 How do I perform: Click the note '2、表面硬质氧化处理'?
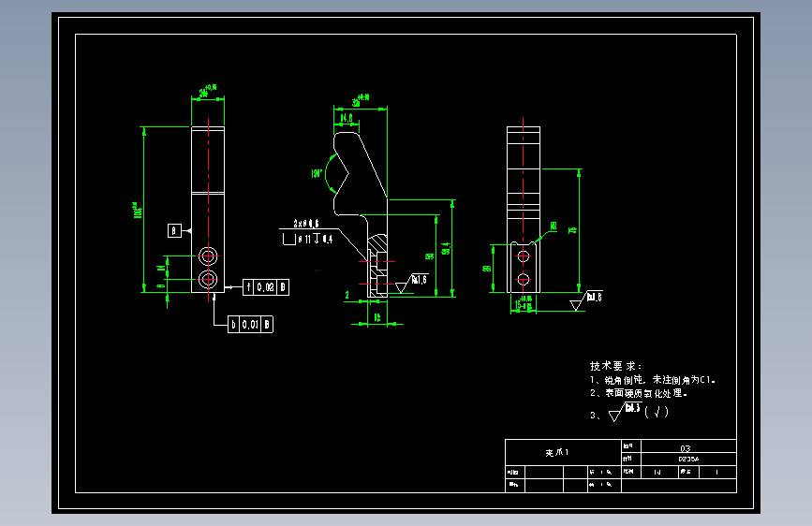pos(639,393)
